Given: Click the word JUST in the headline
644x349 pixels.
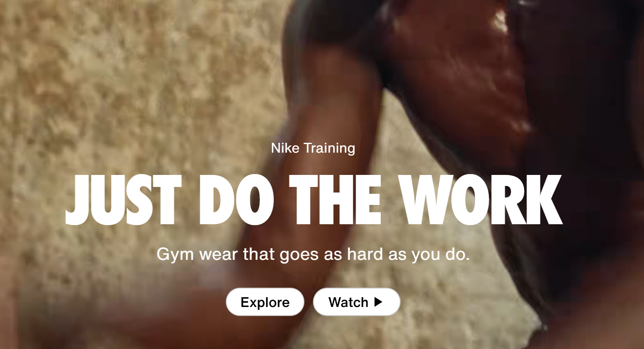Looking at the screenshot, I should pyautogui.click(x=124, y=200).
